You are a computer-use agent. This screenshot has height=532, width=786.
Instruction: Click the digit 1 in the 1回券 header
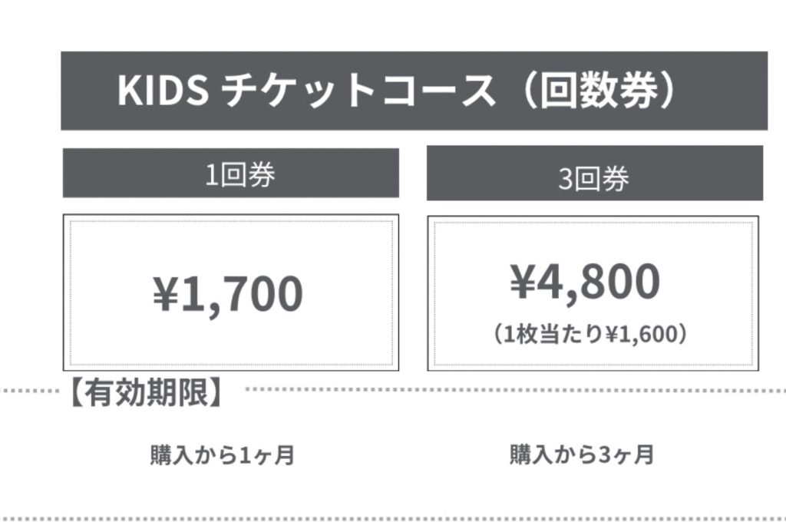coord(210,175)
